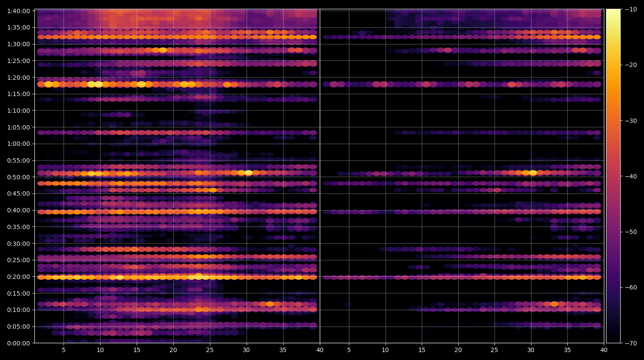Select the 0:10:00 y-axis tick label
644x360 pixels.
coord(19,310)
